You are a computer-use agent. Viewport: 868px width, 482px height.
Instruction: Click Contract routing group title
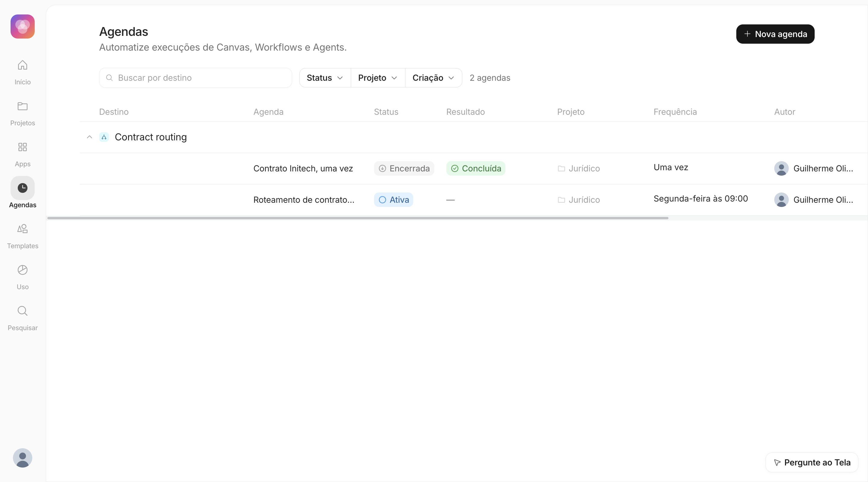tap(151, 137)
